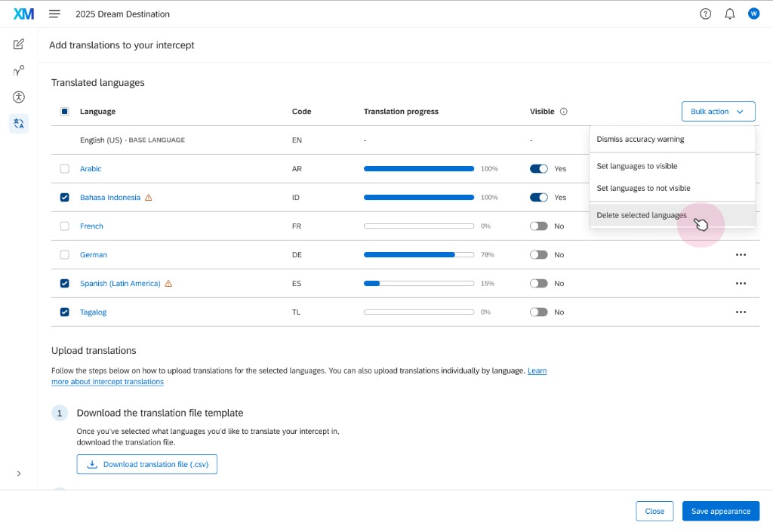This screenshot has width=773, height=532.
Task: Enable visibility for French
Action: 538,226
